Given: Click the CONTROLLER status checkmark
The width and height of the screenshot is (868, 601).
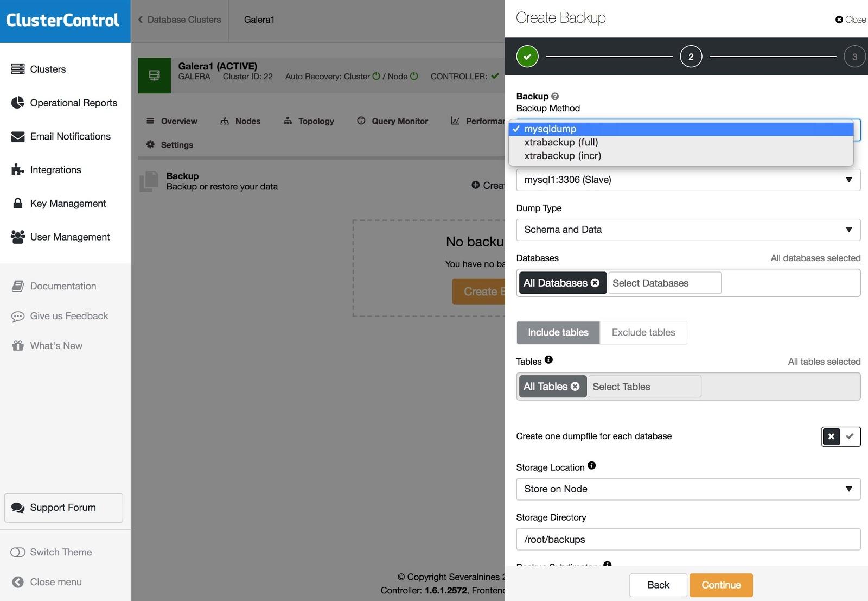Looking at the screenshot, I should pyautogui.click(x=495, y=76).
